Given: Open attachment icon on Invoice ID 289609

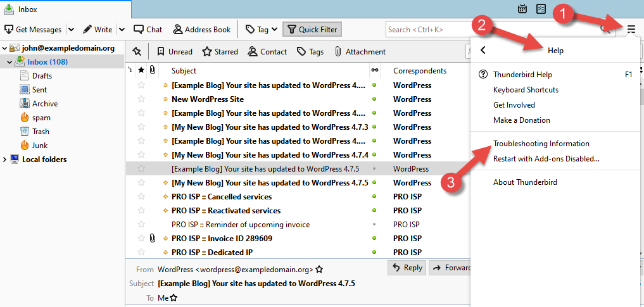Looking at the screenshot, I should pyautogui.click(x=153, y=238).
